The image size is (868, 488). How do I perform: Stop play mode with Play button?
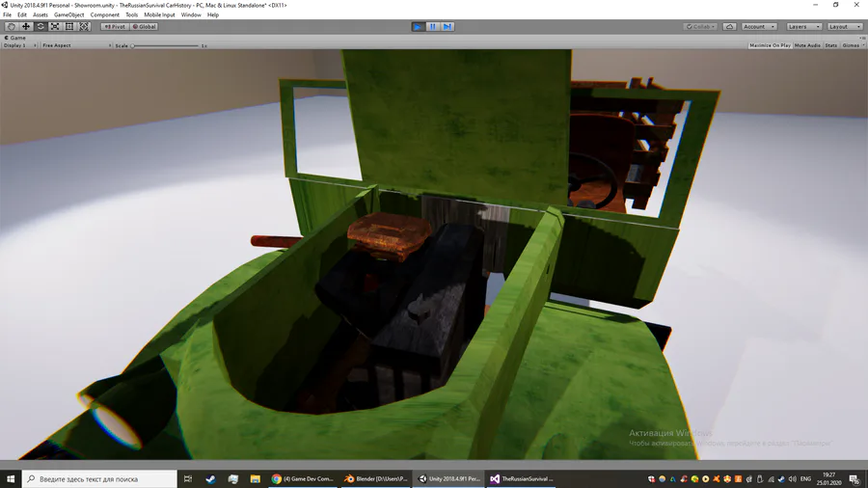tap(418, 27)
